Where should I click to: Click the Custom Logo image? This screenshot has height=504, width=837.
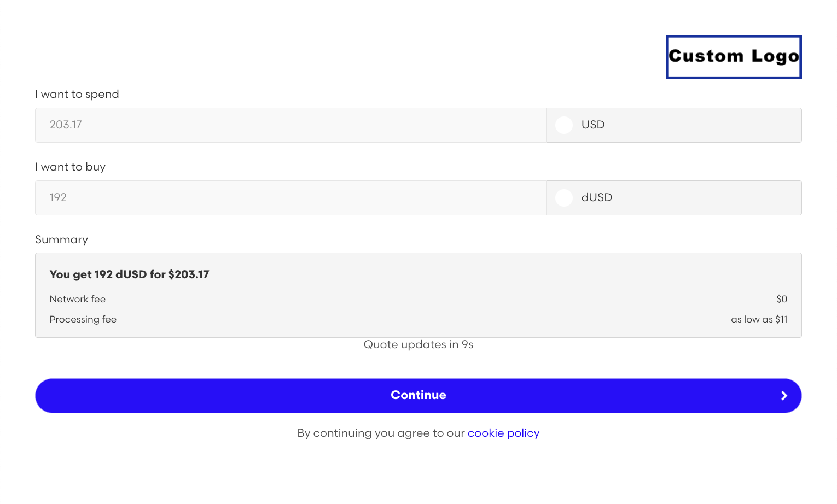[734, 57]
